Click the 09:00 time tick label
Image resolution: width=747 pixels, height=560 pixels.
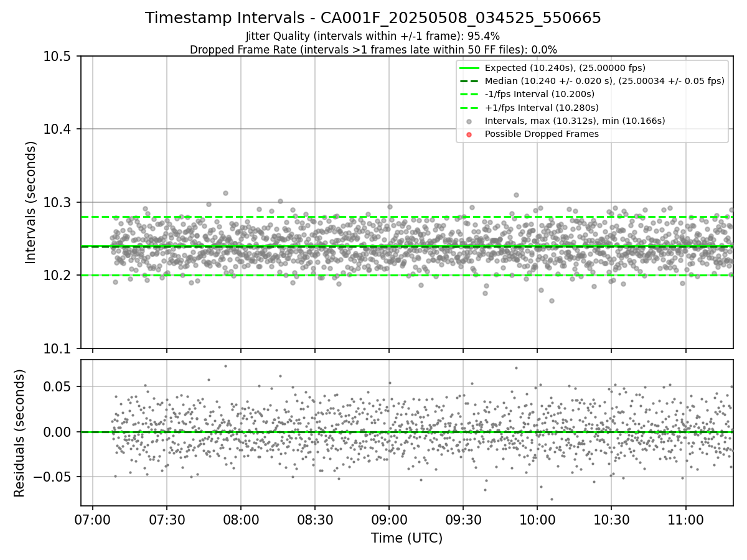point(389,518)
